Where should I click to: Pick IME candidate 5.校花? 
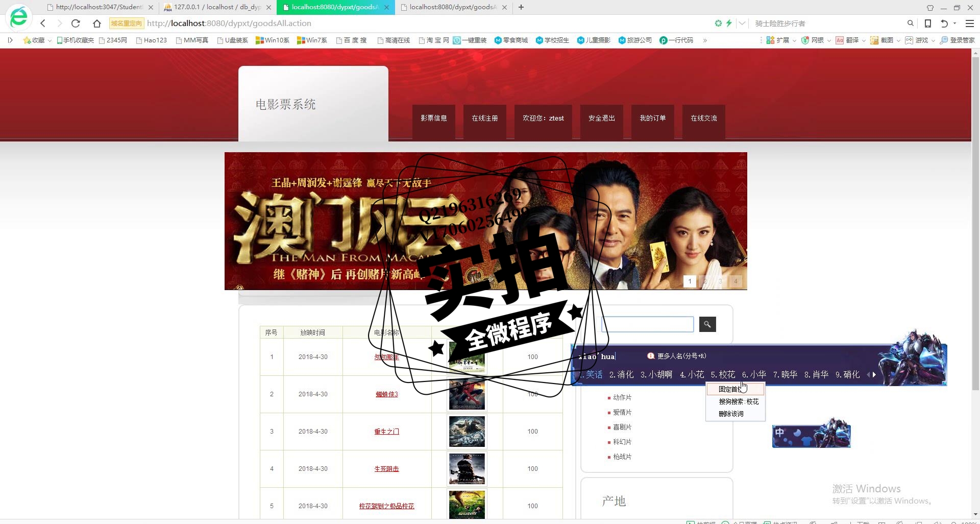point(723,374)
